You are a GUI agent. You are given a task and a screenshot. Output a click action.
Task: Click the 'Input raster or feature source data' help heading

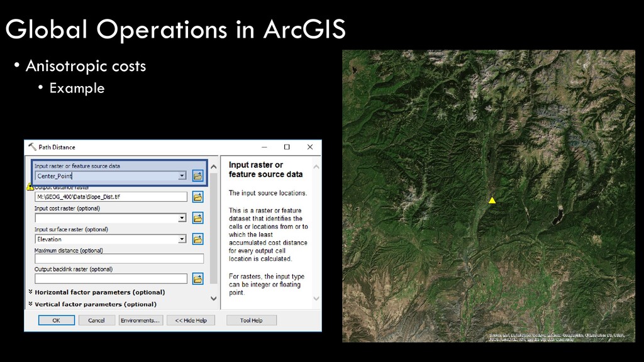[266, 170]
